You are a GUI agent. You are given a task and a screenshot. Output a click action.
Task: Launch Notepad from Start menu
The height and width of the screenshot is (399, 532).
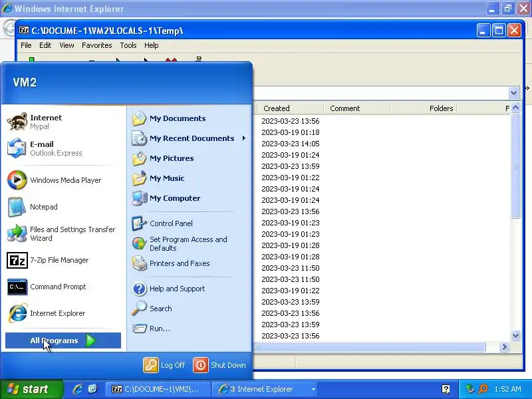63,207
